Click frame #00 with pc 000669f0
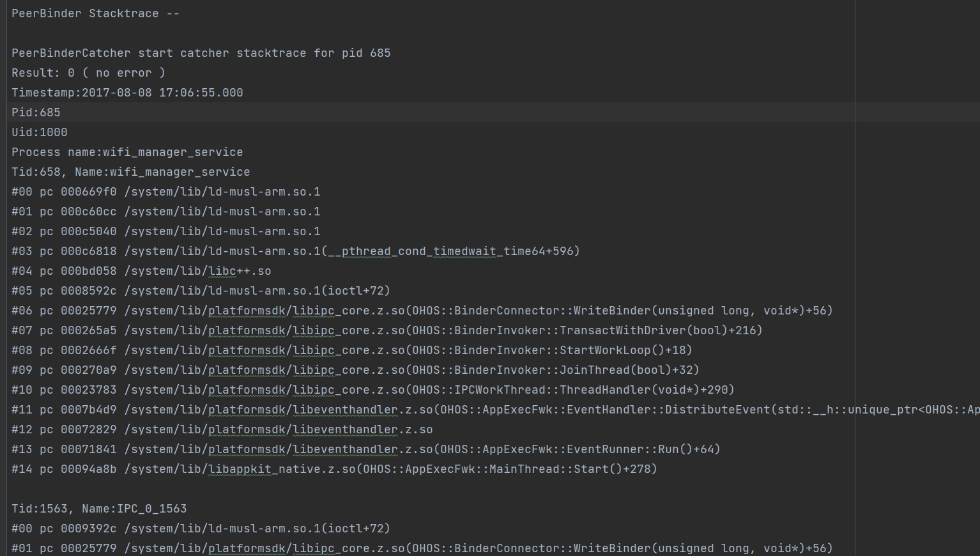980x556 pixels. tap(165, 192)
